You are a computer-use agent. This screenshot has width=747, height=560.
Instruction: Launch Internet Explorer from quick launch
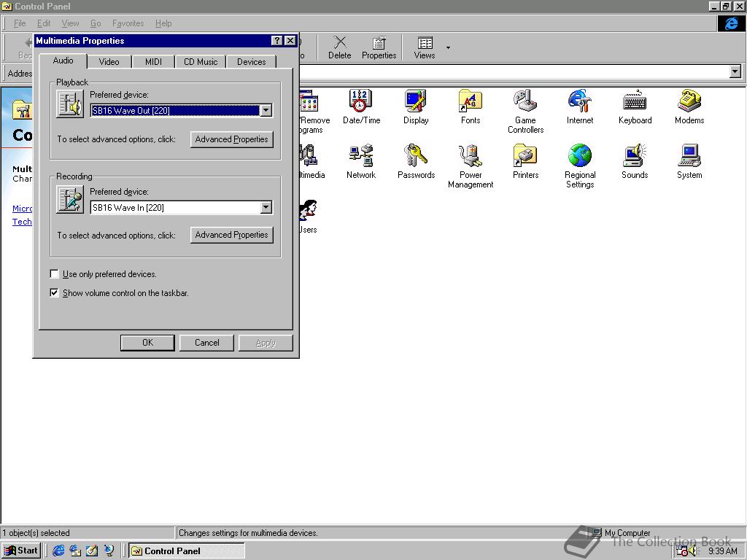(58, 551)
